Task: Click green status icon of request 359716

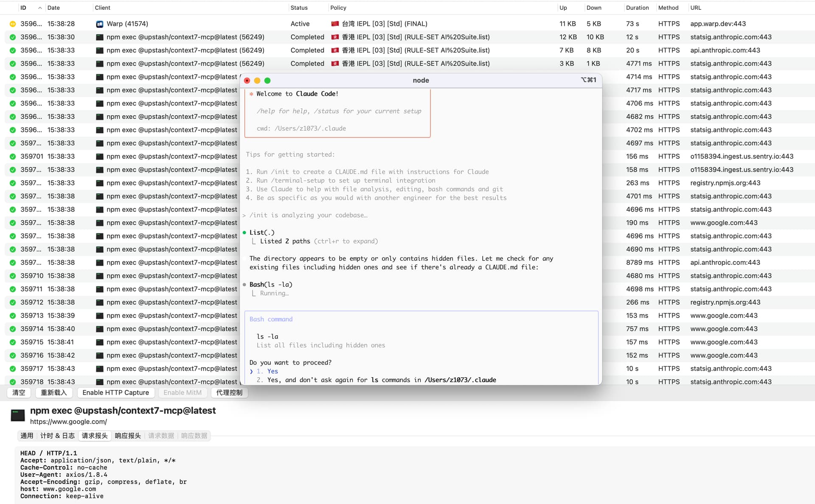Action: (13, 355)
